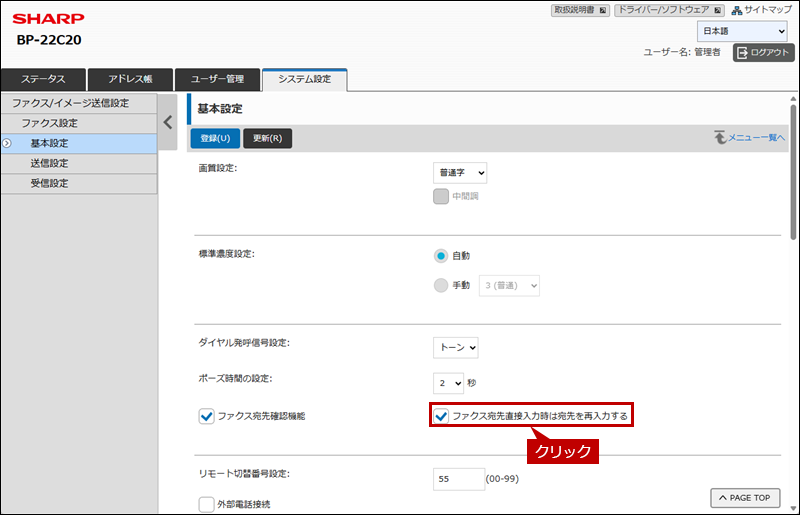Select ファクス/イメージ送信設定 in the sidebar
This screenshot has width=800, height=515.
coord(79,103)
